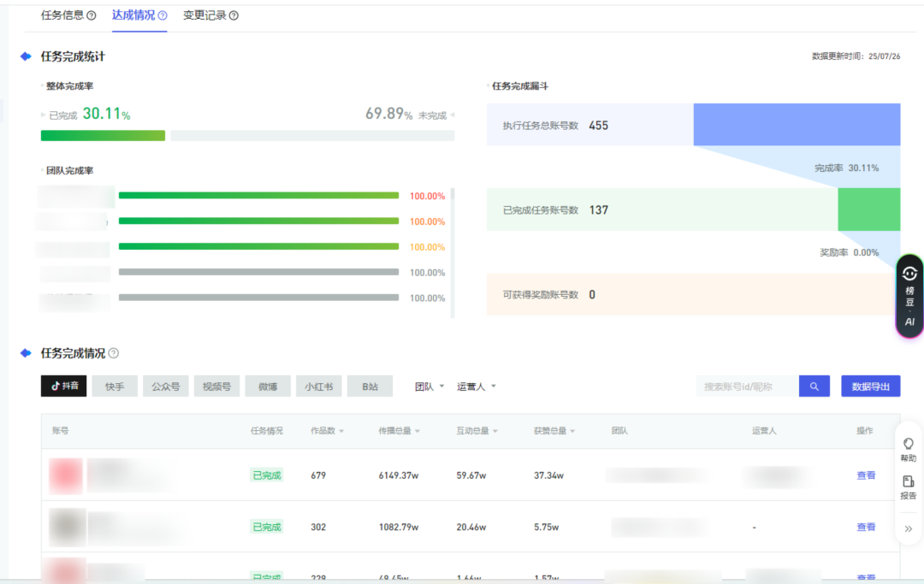Click 查看 link for the 679-works account
Screen dimensions: 924x584
pyautogui.click(x=866, y=475)
